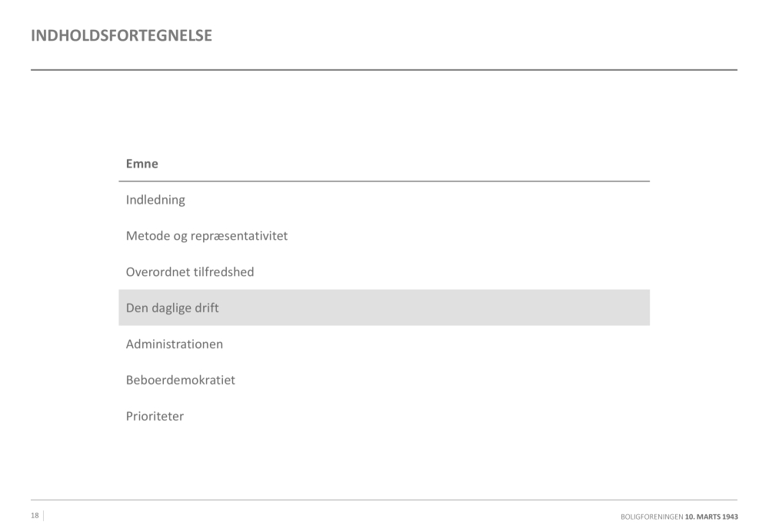Click the BOLIGFORENINGEN footer text
This screenshot has height=532, width=769.
click(651, 517)
